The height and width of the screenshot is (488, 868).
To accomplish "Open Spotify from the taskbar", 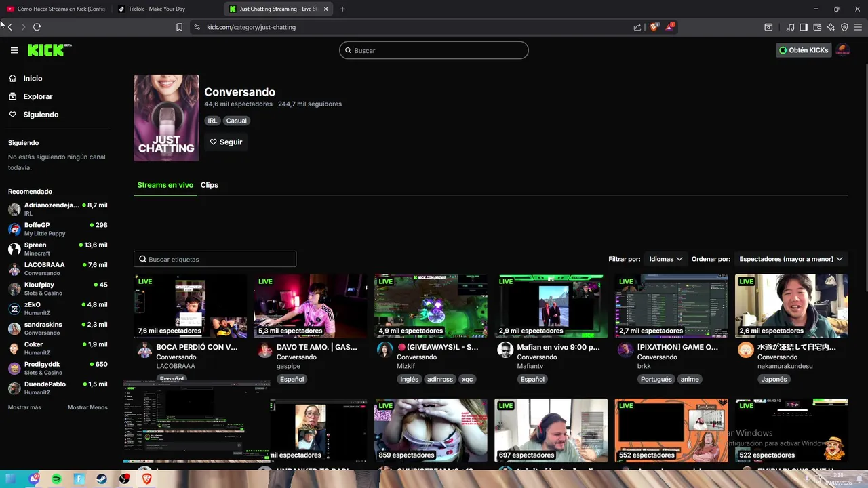I will tap(56, 479).
